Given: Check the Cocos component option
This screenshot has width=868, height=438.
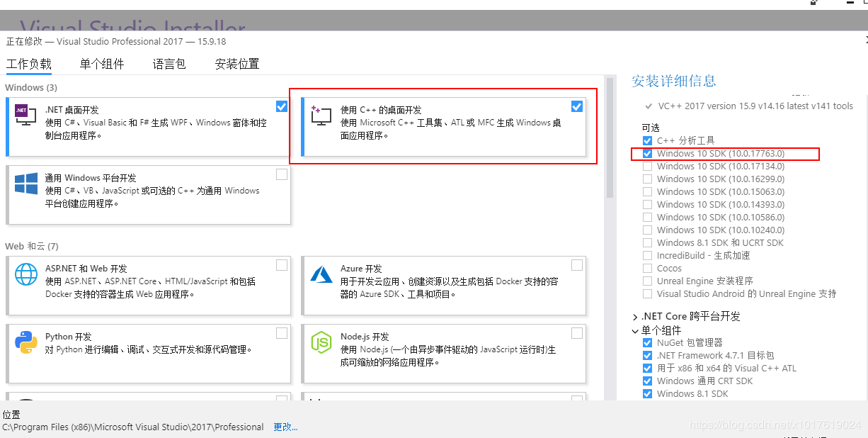Looking at the screenshot, I should click(x=647, y=268).
